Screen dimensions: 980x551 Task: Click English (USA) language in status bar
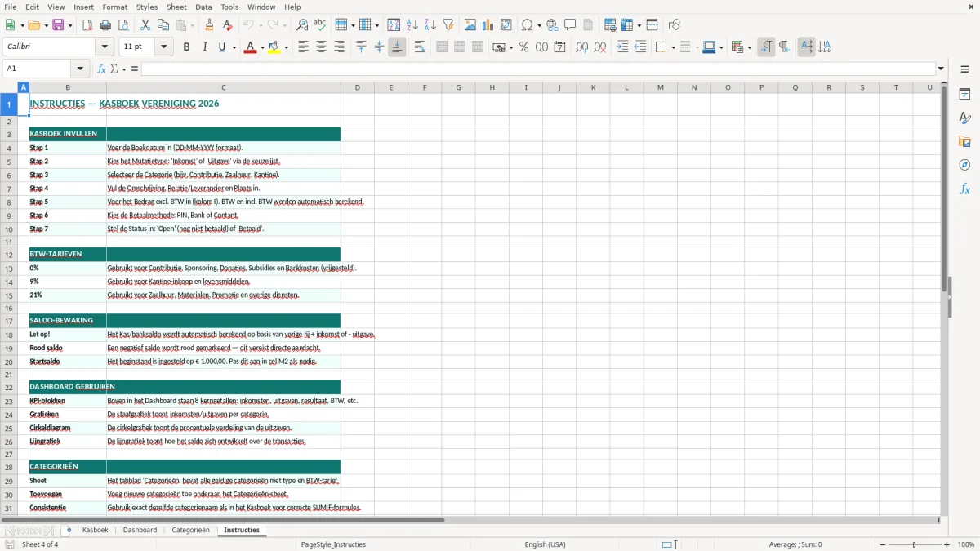(x=545, y=544)
